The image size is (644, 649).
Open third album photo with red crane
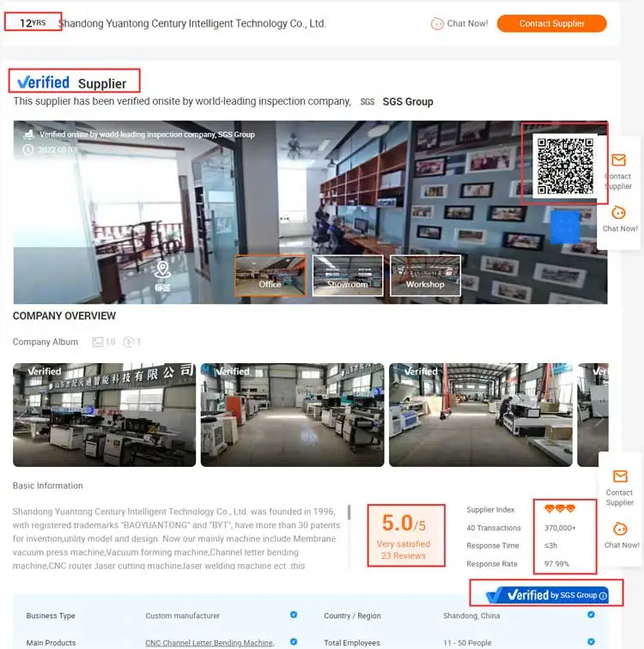coord(481,415)
